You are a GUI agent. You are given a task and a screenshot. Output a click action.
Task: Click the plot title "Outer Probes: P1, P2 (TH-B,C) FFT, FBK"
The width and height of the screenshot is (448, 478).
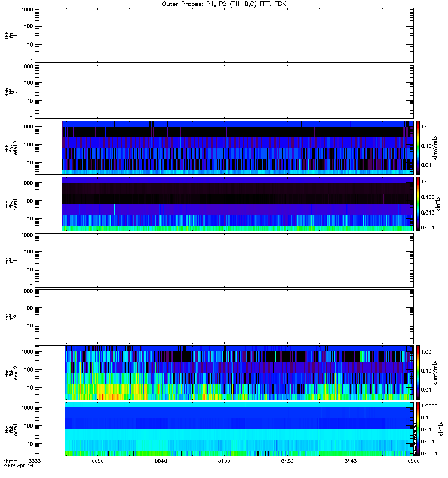pyautogui.click(x=224, y=4)
